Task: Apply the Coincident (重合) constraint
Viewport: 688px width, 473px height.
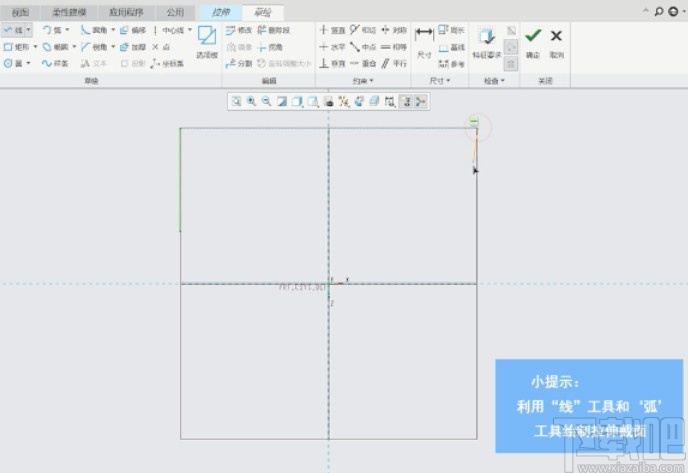Action: pyautogui.click(x=363, y=64)
